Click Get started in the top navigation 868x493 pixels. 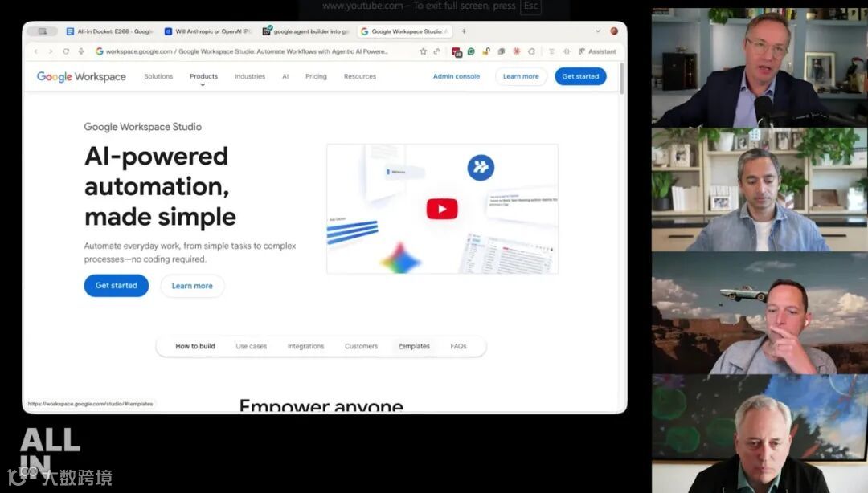tap(581, 76)
